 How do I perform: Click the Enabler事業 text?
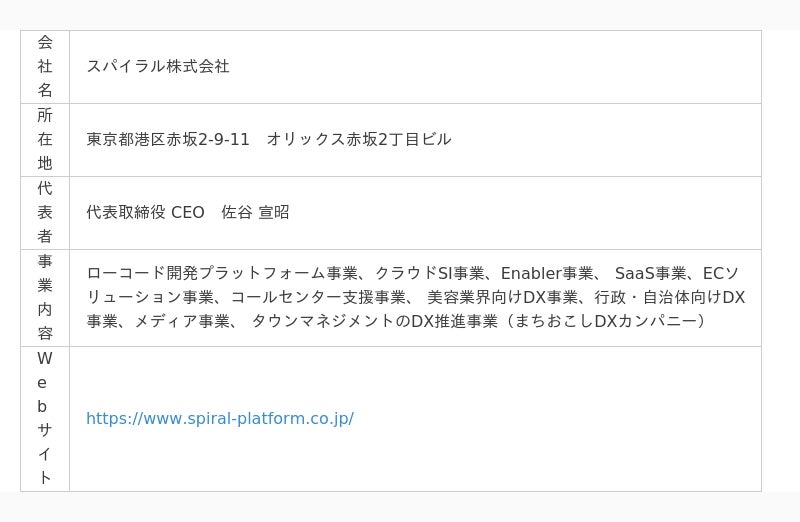tap(547, 274)
